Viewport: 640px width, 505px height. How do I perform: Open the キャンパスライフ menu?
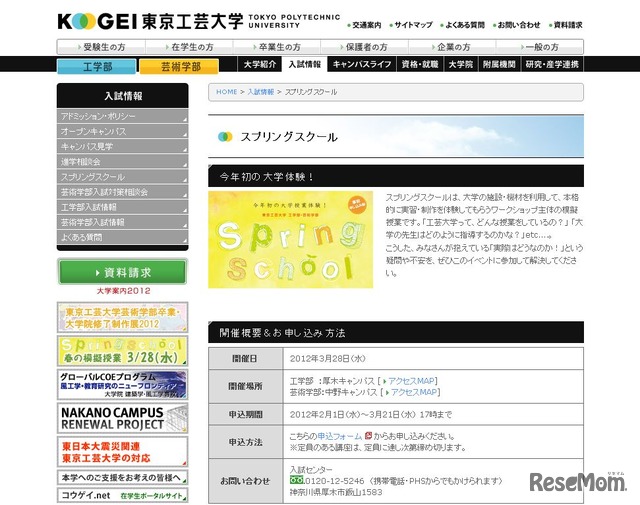[362, 64]
